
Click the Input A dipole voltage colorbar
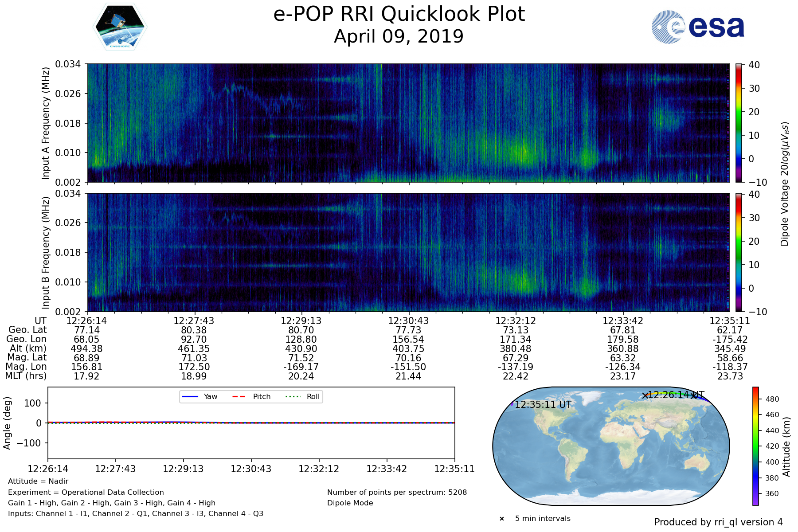[739, 123]
